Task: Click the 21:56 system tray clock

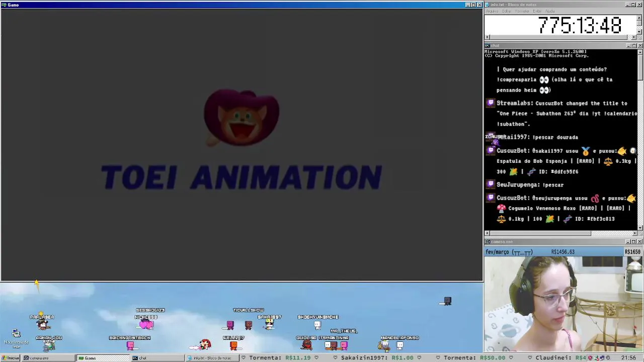Action: [628, 358]
